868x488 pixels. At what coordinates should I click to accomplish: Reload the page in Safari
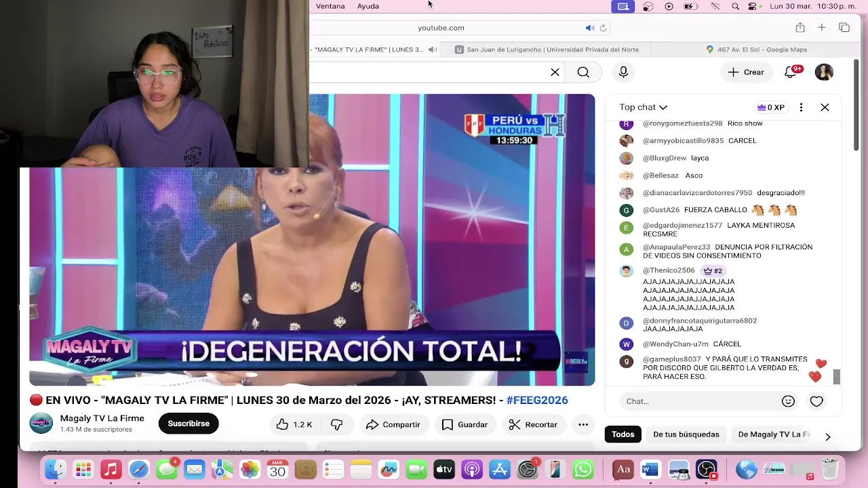(603, 28)
